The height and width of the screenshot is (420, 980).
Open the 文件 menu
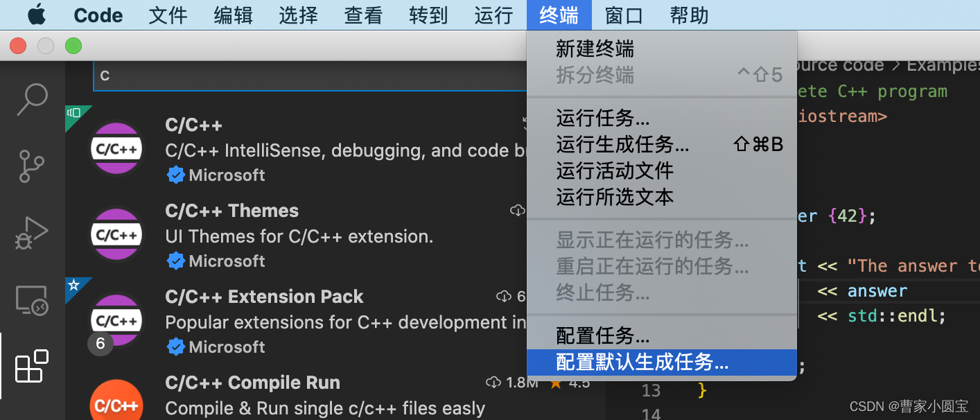click(x=168, y=15)
